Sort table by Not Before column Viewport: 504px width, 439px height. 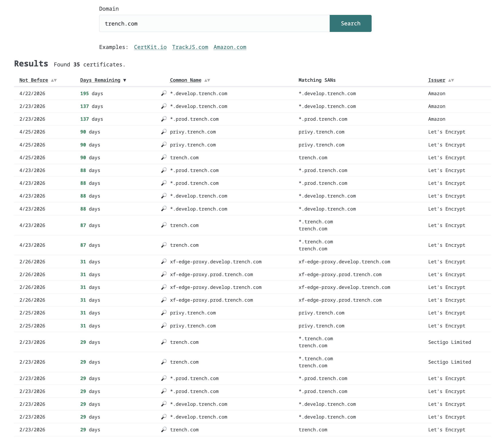click(x=34, y=80)
